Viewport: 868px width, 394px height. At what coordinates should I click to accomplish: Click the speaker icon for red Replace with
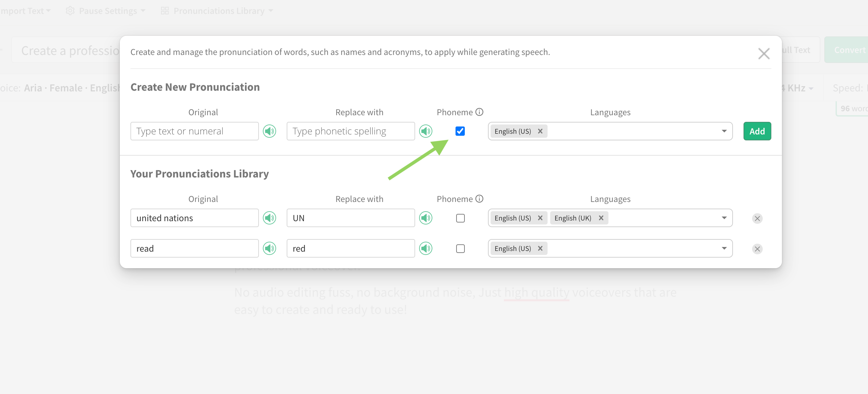427,248
